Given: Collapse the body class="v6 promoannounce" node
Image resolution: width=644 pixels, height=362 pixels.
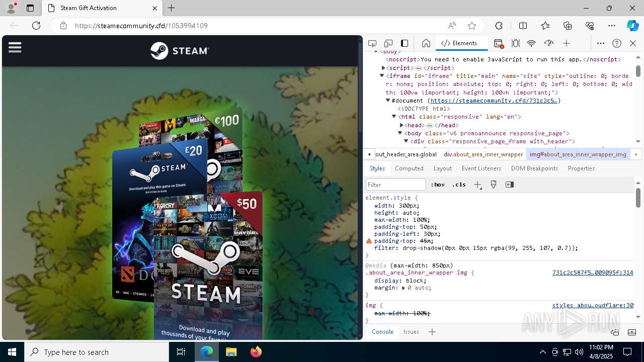Looking at the screenshot, I should (x=400, y=133).
